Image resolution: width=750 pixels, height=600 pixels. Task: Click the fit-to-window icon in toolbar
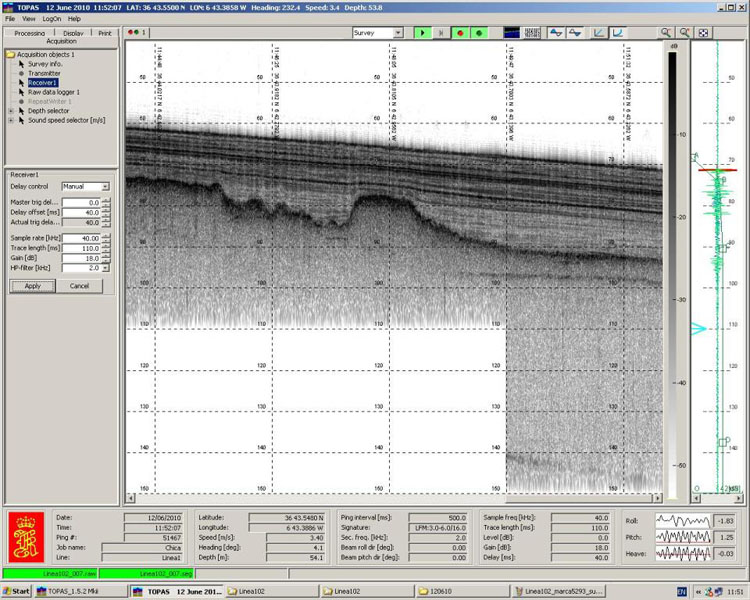coord(704,33)
